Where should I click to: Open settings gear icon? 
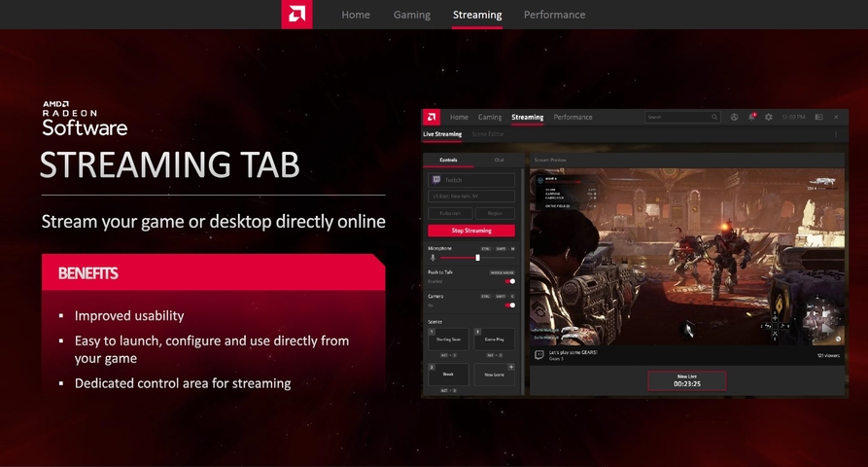tap(768, 117)
